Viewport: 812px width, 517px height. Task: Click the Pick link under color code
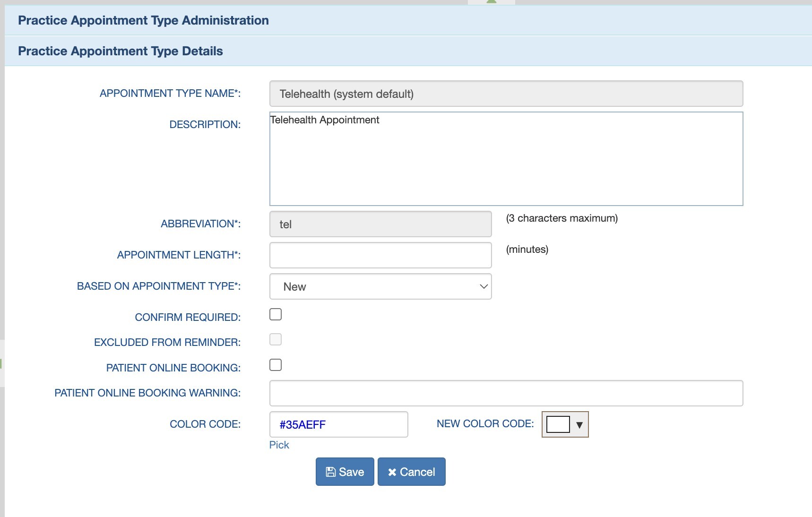[x=279, y=445]
